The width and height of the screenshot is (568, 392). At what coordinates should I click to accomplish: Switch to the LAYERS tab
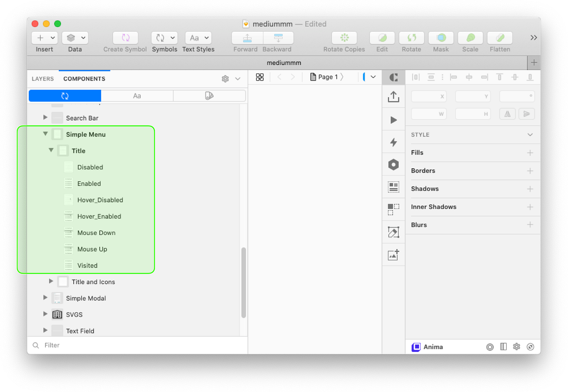pos(42,78)
